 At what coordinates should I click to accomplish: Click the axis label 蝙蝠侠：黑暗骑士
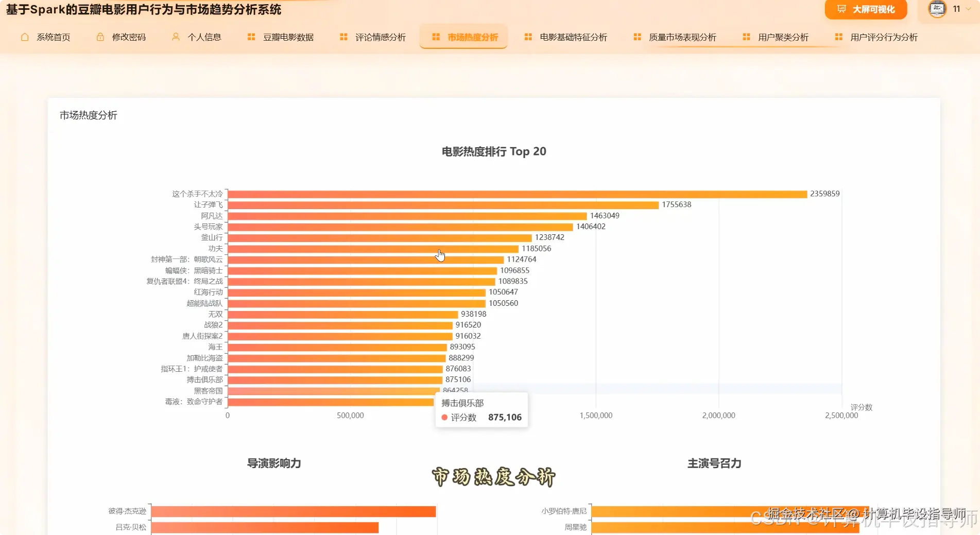pyautogui.click(x=194, y=270)
